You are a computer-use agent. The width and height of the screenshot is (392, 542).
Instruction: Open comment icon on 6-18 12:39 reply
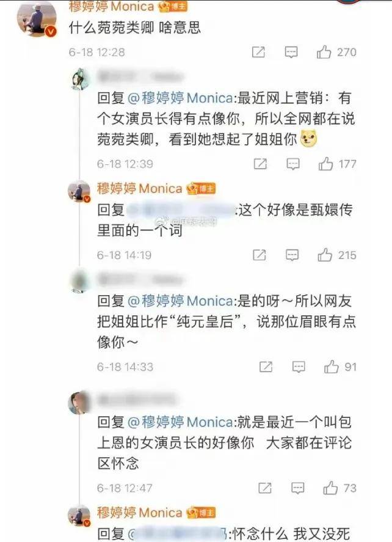tap(293, 164)
